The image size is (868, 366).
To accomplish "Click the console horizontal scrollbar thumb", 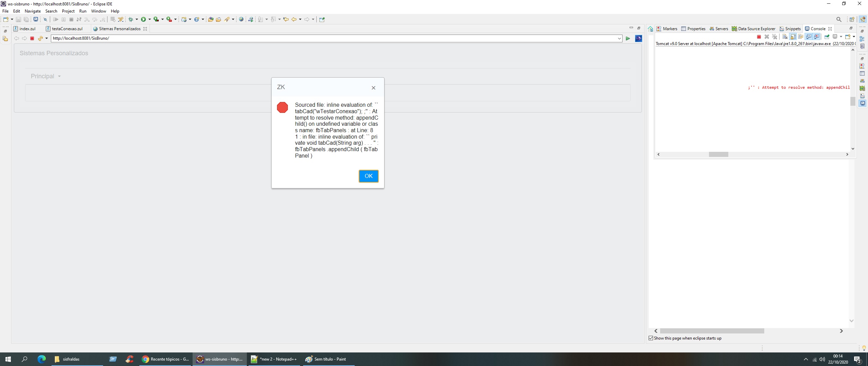I will 718,154.
